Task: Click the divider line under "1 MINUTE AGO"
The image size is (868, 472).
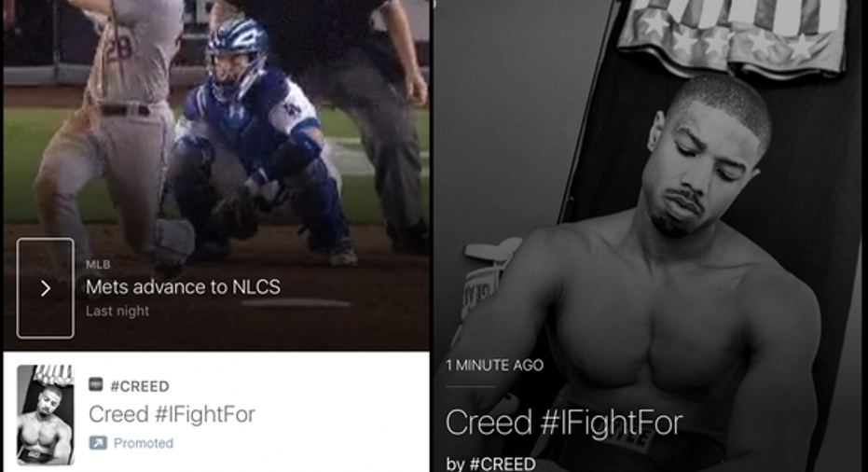Action: (471, 386)
